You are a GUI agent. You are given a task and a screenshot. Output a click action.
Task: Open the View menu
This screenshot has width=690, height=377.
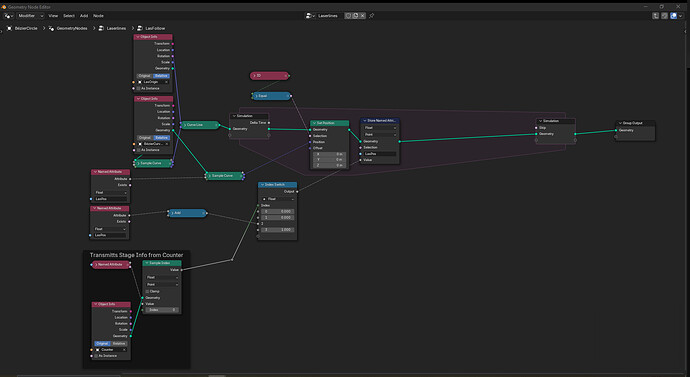click(x=53, y=16)
